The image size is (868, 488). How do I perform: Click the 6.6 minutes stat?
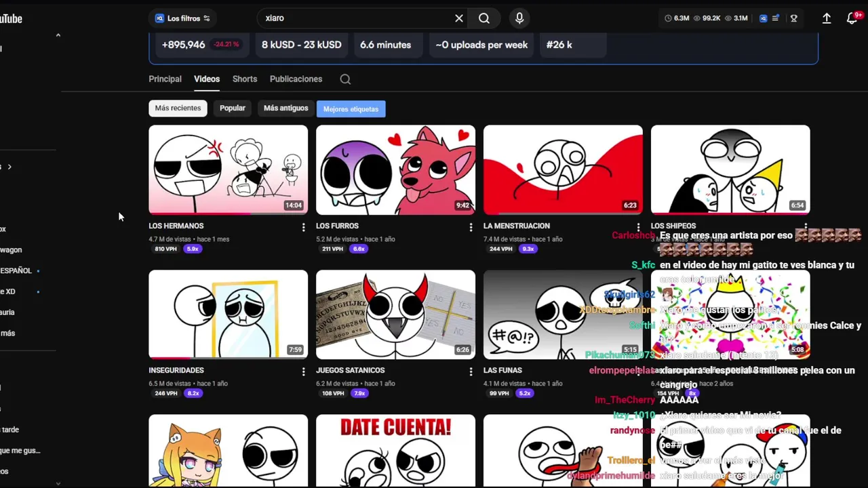385,45
